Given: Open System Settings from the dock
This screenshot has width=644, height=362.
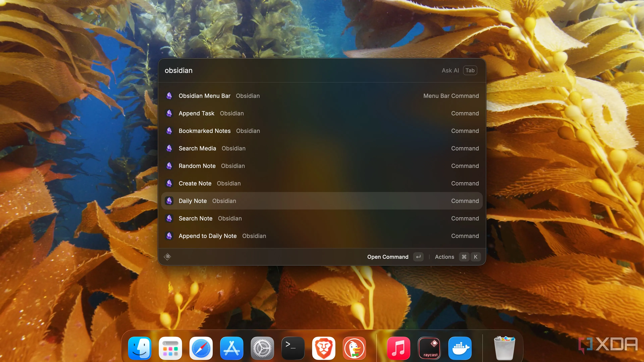Looking at the screenshot, I should pyautogui.click(x=262, y=348).
